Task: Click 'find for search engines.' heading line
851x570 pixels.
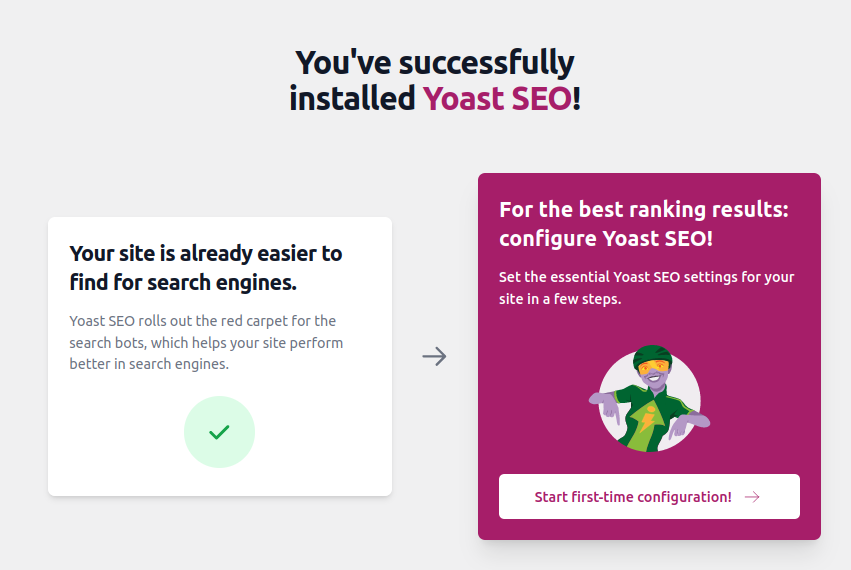Action: point(183,282)
